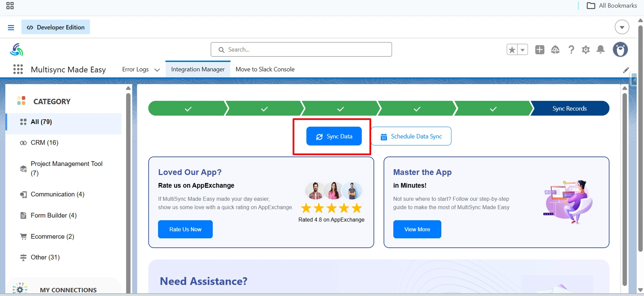Add page to favorites star icon
Viewport: 644px width, 296px height.
[x=512, y=50]
